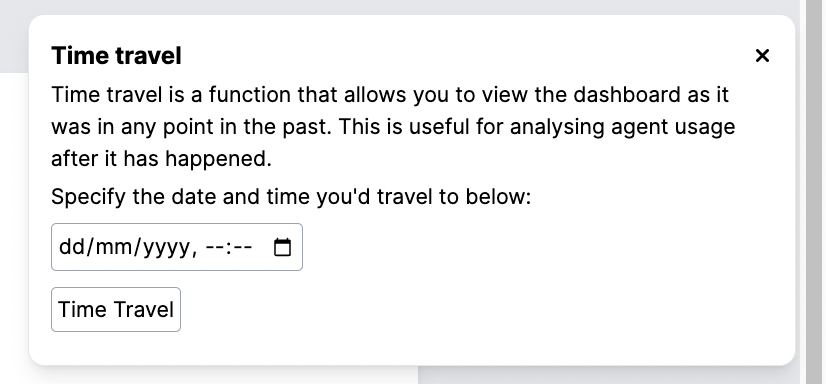Select the dd day segment

72,247
